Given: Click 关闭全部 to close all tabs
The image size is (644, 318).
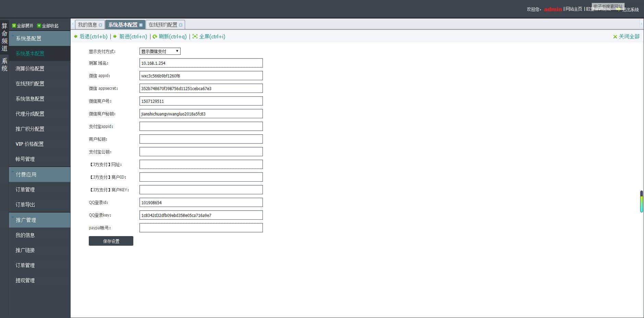Looking at the screenshot, I should (626, 37).
